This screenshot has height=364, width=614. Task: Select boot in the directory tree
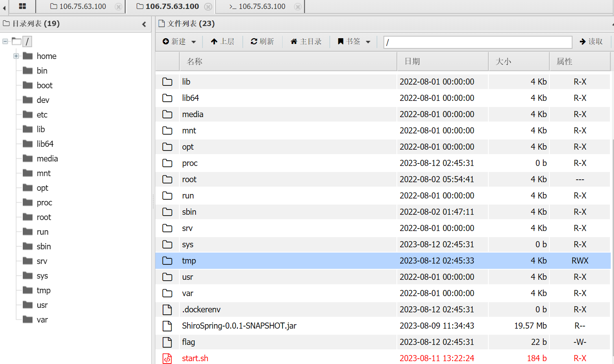pos(45,85)
